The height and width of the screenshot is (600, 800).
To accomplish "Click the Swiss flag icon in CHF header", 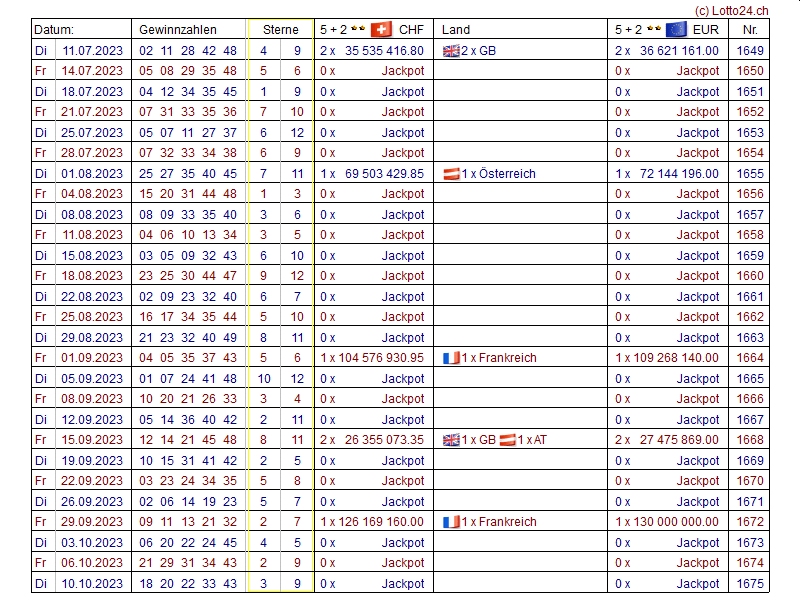I will pyautogui.click(x=381, y=30).
